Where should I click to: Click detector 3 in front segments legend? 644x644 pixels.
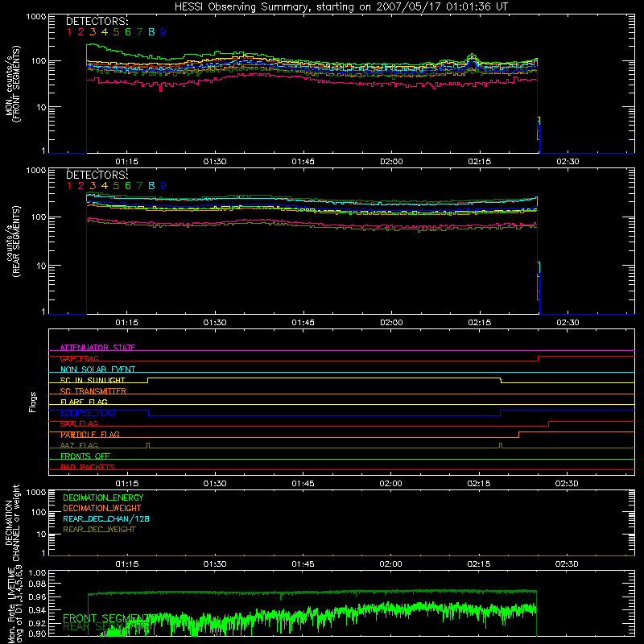click(93, 32)
